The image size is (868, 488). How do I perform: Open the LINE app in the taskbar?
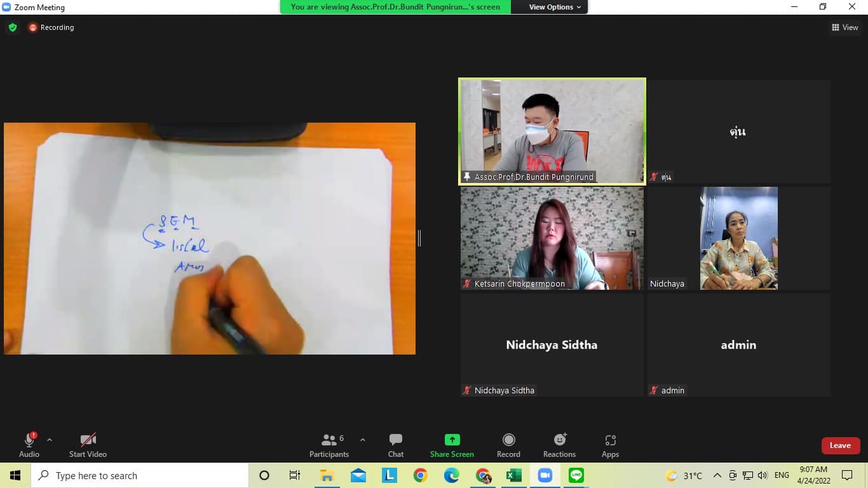point(576,475)
